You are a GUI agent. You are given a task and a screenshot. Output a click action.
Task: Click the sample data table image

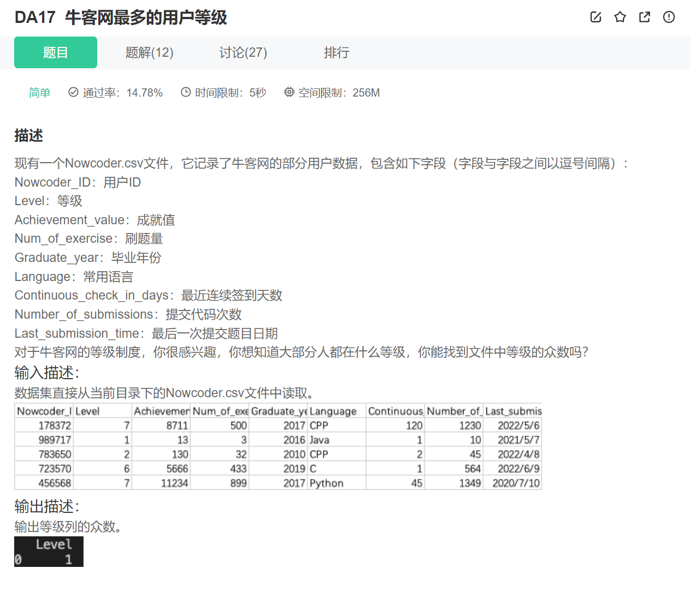(x=278, y=446)
